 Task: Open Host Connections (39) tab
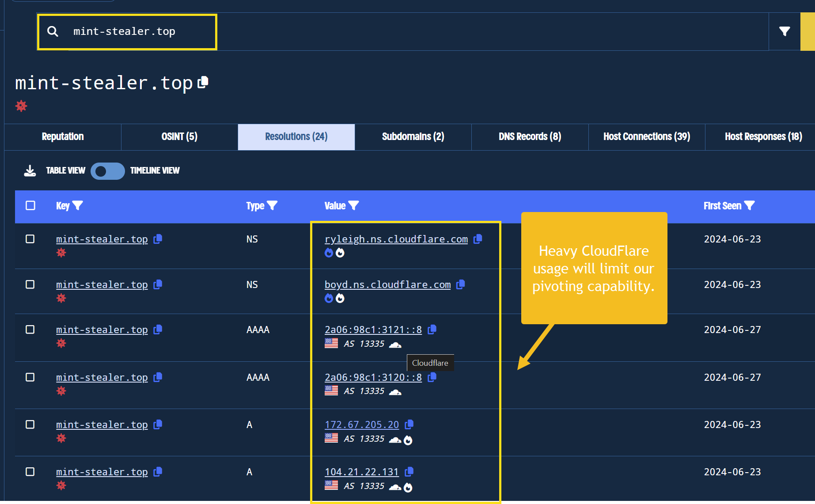coord(647,137)
